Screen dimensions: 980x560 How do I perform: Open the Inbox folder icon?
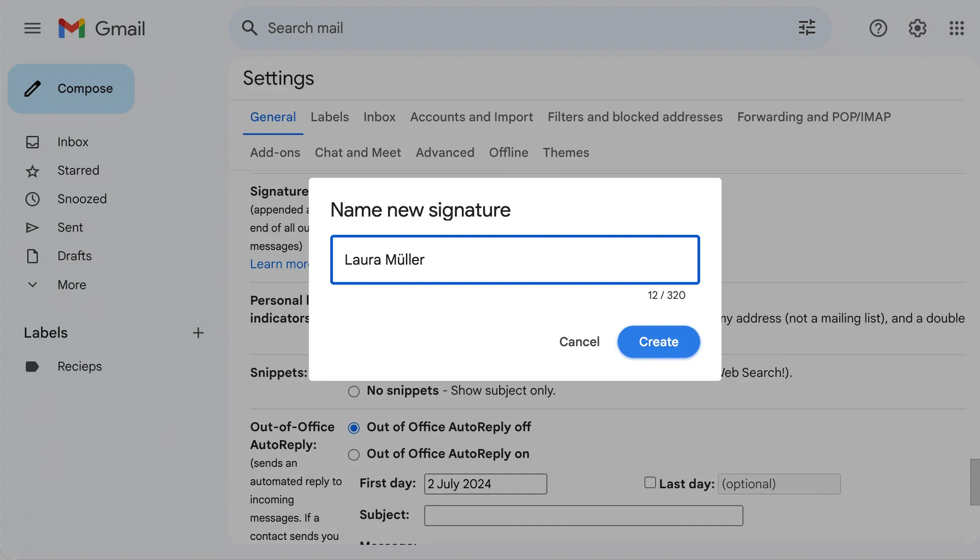click(32, 142)
